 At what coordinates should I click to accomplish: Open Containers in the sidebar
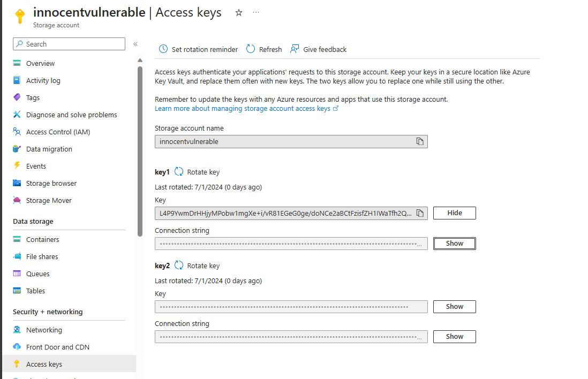[42, 240]
